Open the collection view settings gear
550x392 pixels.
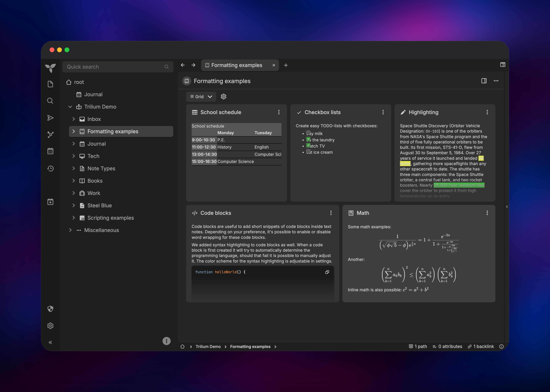[x=223, y=97]
